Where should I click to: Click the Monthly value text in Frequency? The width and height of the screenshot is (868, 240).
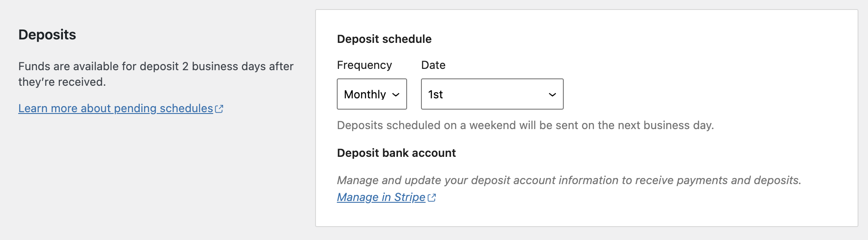pos(365,94)
